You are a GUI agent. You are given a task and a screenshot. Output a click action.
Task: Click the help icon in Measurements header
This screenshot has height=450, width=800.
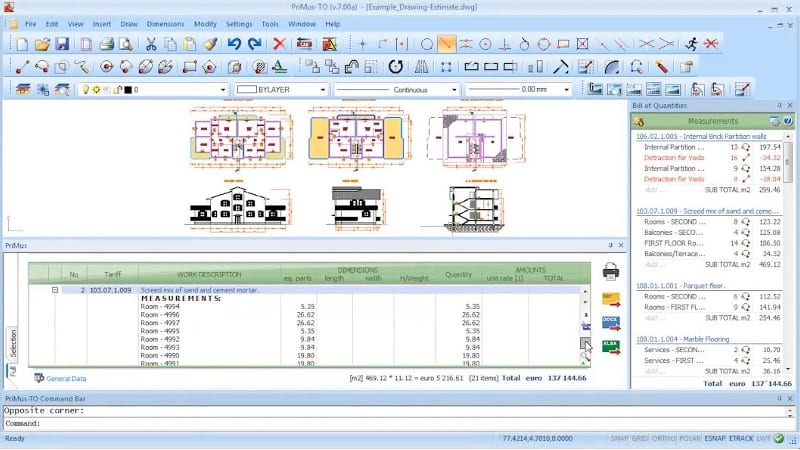tap(788, 121)
